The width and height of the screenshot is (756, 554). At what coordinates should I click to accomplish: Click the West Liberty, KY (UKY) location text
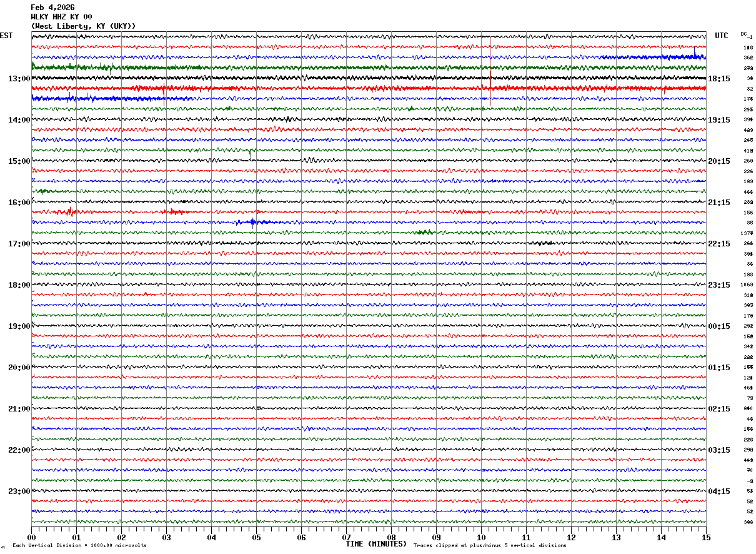coord(83,26)
